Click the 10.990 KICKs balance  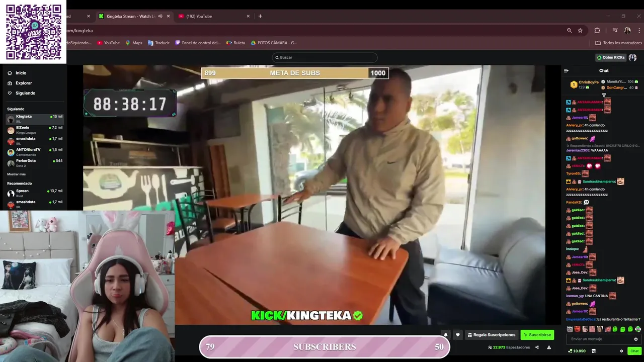577,351
